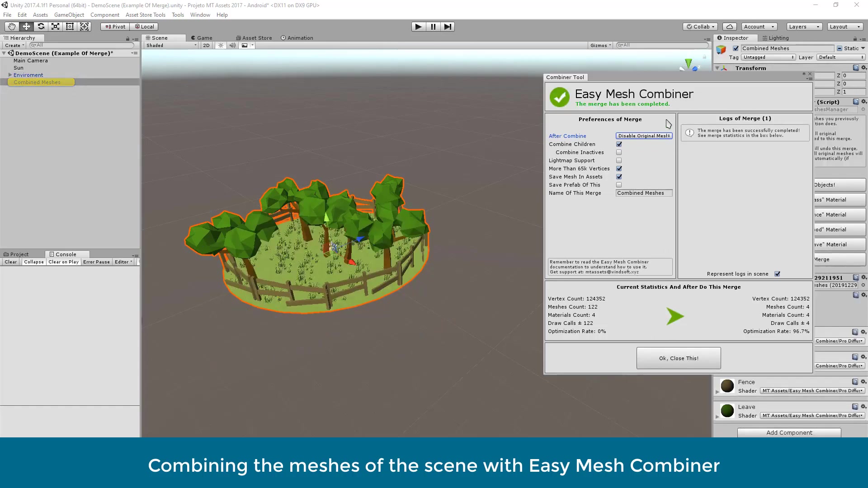Open the Gizmos dropdown
Image resolution: width=868 pixels, height=488 pixels.
(x=600, y=45)
